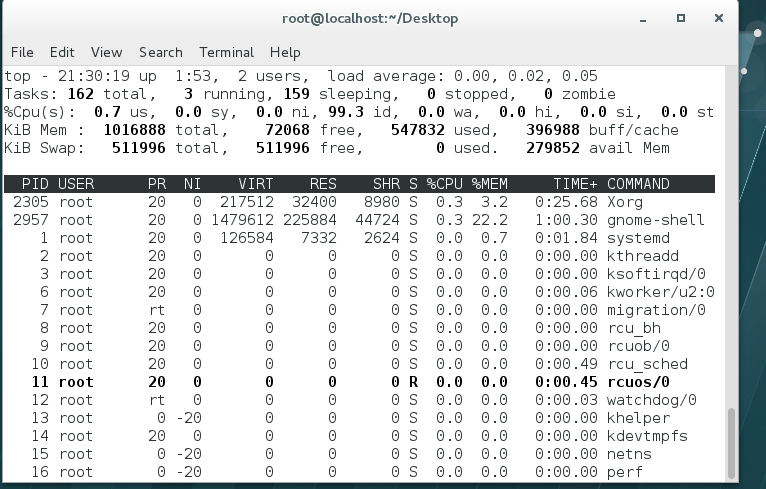
Task: Close the terminal window
Action: (x=719, y=19)
